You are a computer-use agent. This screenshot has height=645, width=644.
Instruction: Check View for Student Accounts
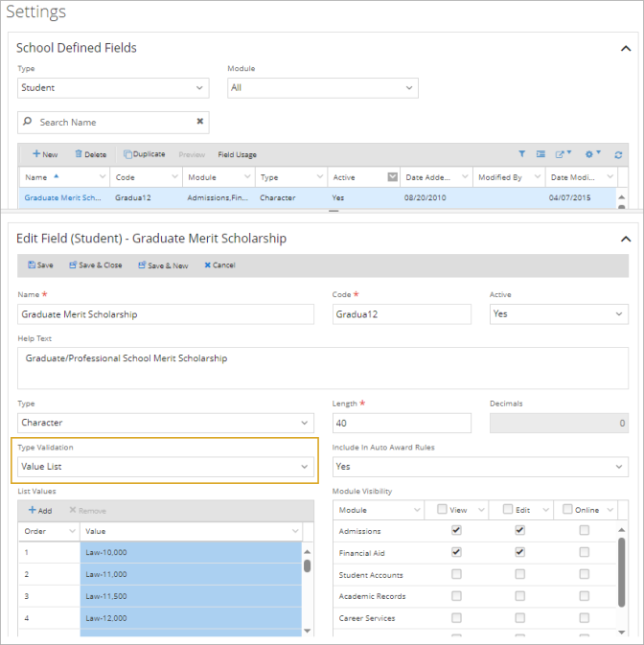point(456,574)
